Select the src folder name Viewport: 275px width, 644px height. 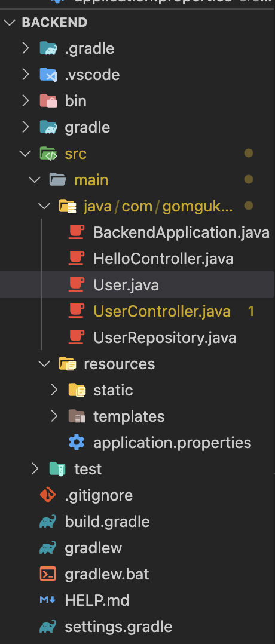click(x=76, y=154)
